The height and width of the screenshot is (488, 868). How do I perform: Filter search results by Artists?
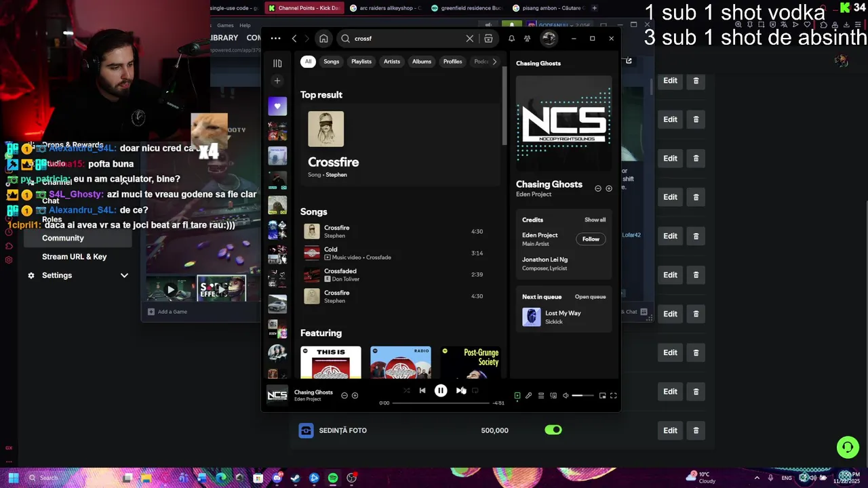392,62
